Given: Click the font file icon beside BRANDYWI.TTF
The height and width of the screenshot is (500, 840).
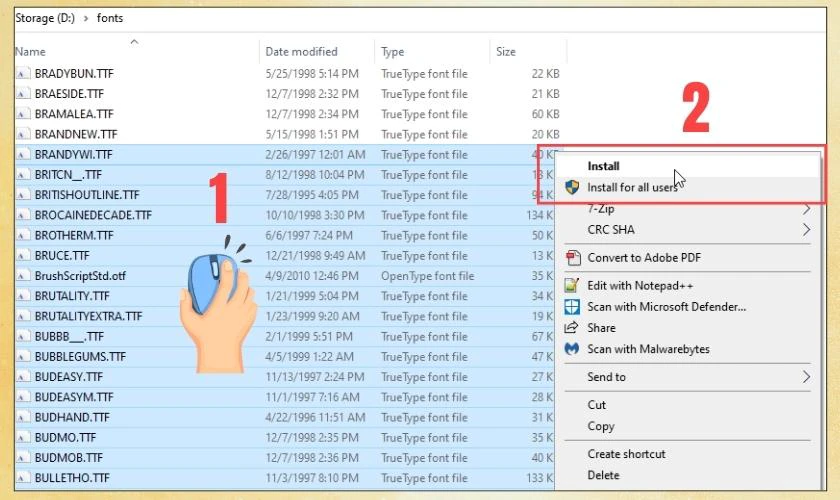Looking at the screenshot, I should pos(22,154).
